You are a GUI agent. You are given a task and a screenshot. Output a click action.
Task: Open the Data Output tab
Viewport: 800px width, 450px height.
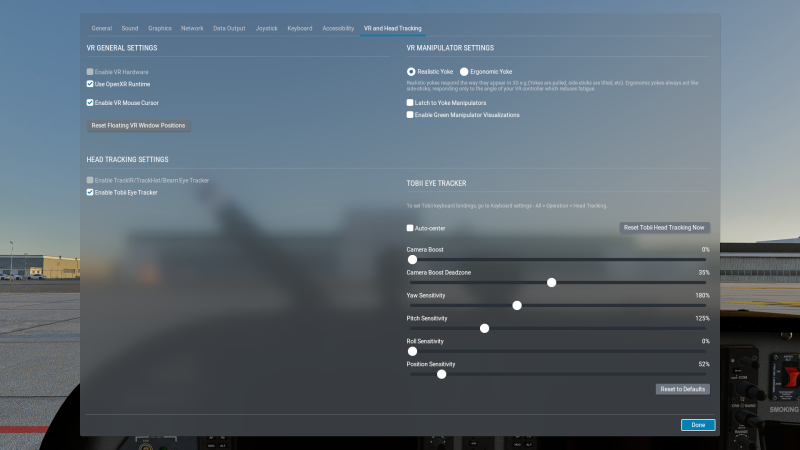[228, 28]
